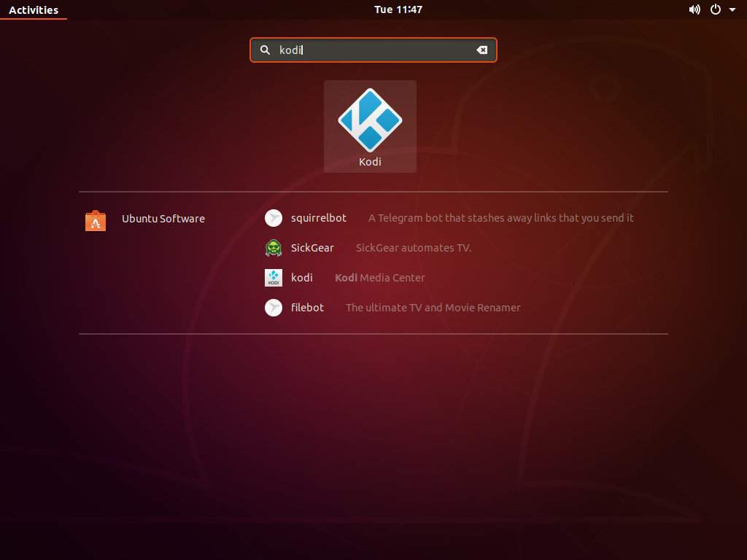Expand the system status menu chevron
Image resolution: width=747 pixels, height=560 pixels.
pyautogui.click(x=732, y=10)
